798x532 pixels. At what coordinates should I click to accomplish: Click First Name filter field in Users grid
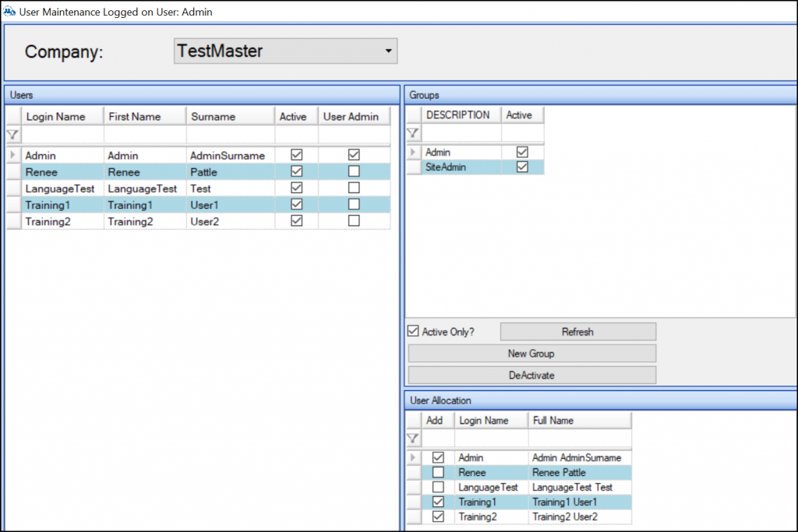(145, 135)
